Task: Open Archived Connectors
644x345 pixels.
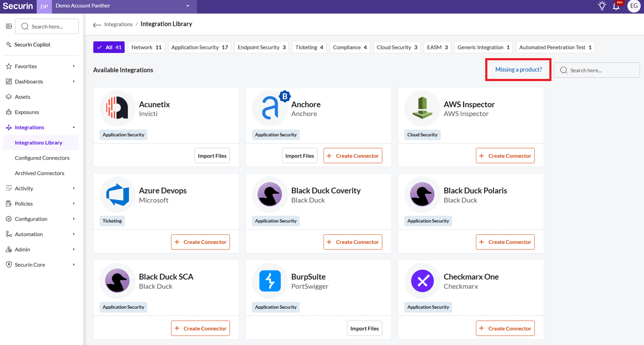Action: pyautogui.click(x=39, y=173)
